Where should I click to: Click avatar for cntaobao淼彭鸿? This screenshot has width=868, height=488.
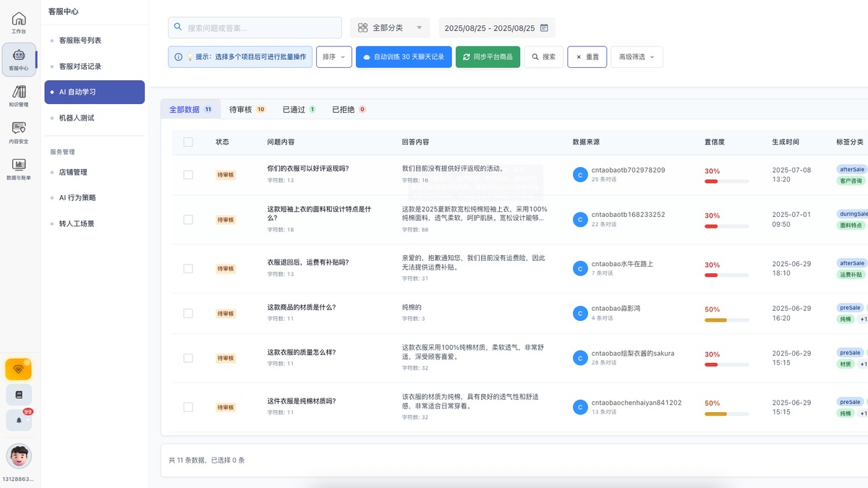[x=580, y=313]
